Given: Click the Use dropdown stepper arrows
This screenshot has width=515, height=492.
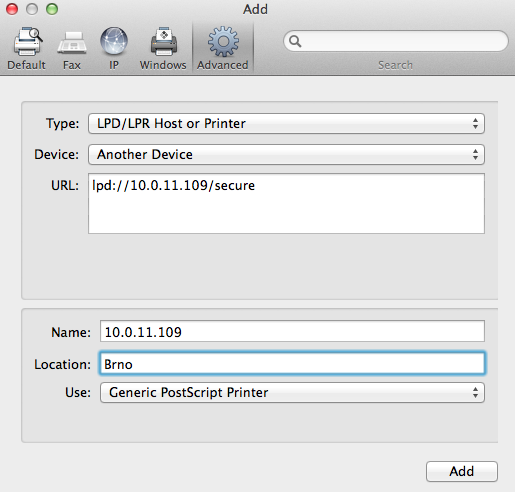Looking at the screenshot, I should tap(475, 393).
